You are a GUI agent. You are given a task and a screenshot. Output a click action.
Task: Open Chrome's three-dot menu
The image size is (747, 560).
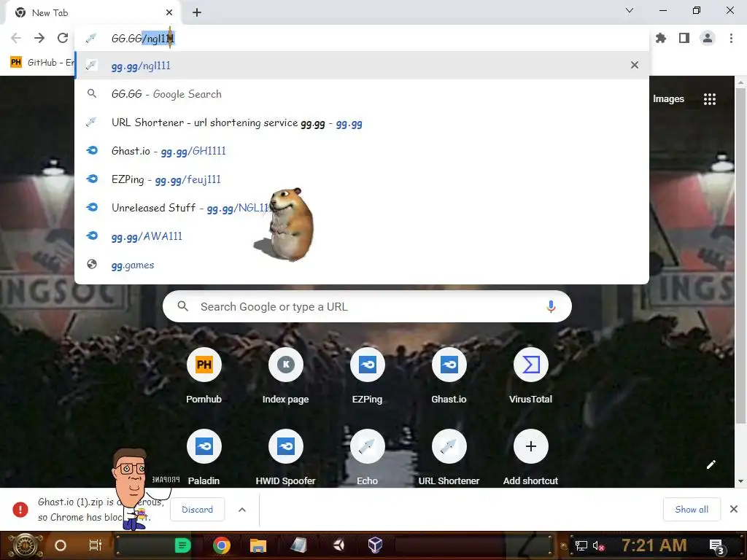731,38
